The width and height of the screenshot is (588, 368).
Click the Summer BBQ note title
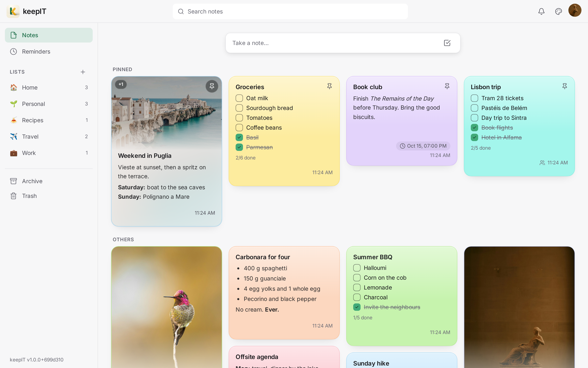[x=373, y=257]
